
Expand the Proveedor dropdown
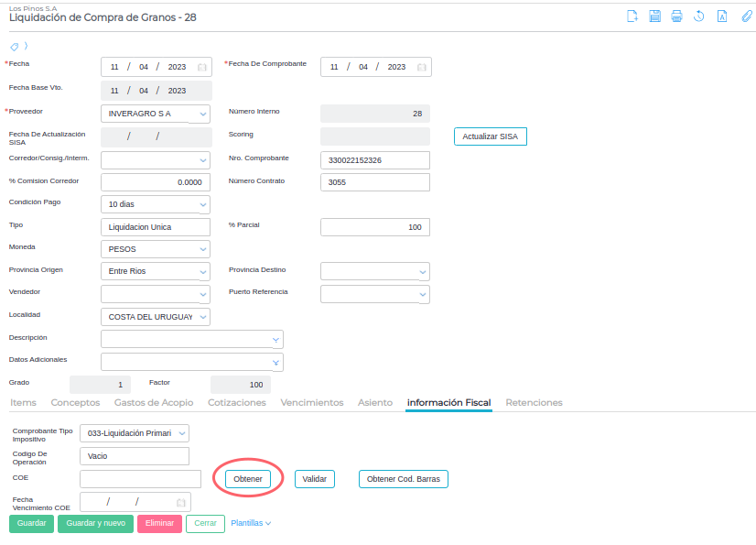point(203,114)
